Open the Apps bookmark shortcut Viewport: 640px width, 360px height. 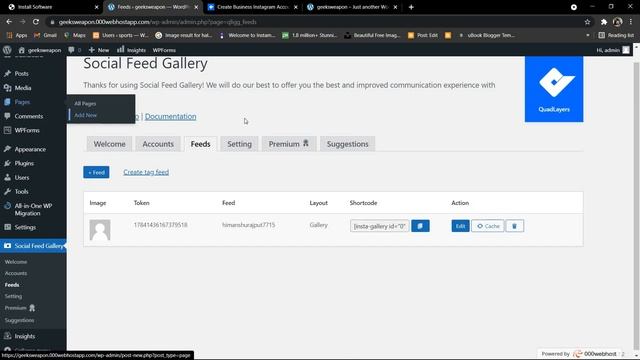point(17,36)
